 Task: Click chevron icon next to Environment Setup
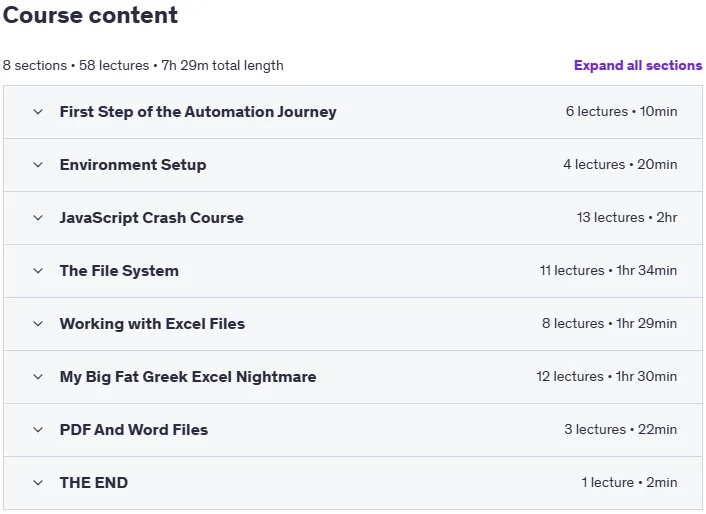pyautogui.click(x=38, y=165)
